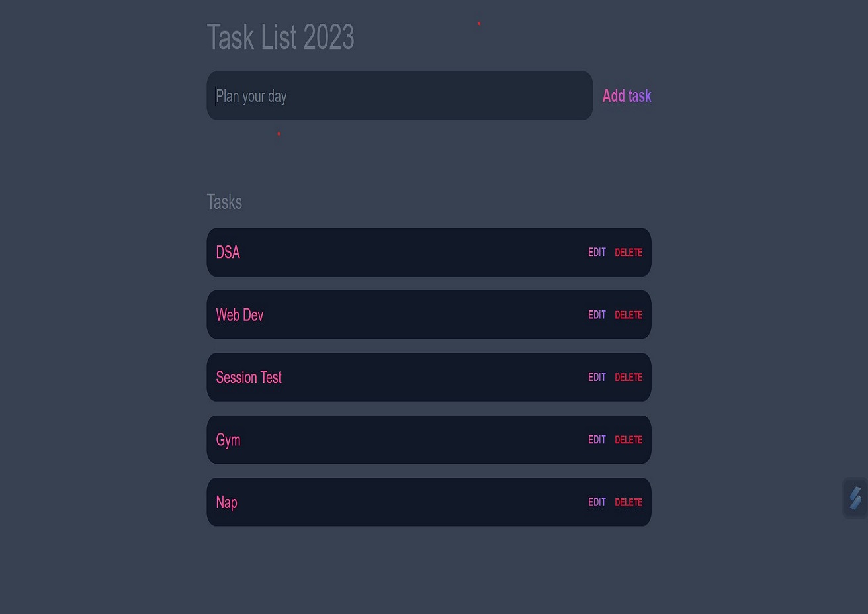Delete the DSA task
Screen dimensions: 868x614
[x=629, y=252]
